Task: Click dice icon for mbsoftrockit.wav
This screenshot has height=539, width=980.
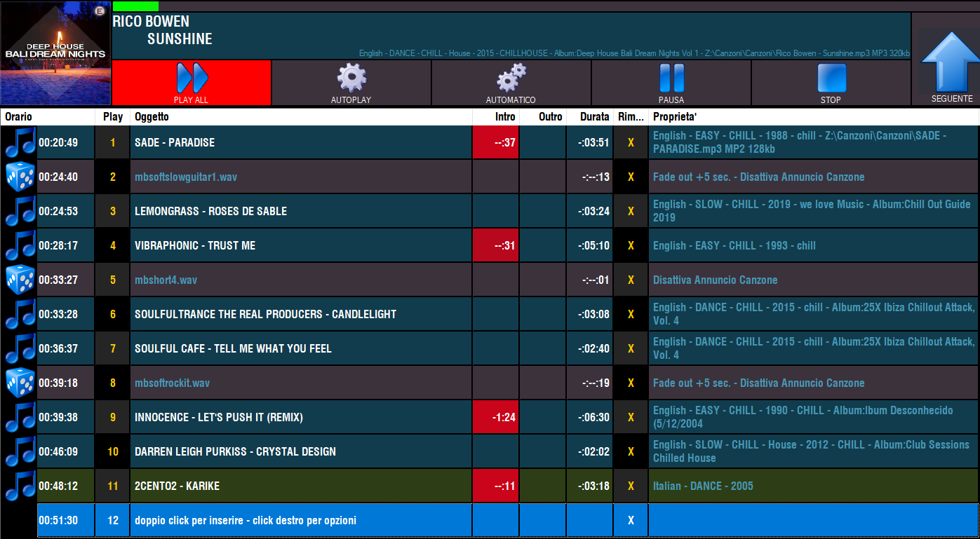Action: (x=20, y=383)
